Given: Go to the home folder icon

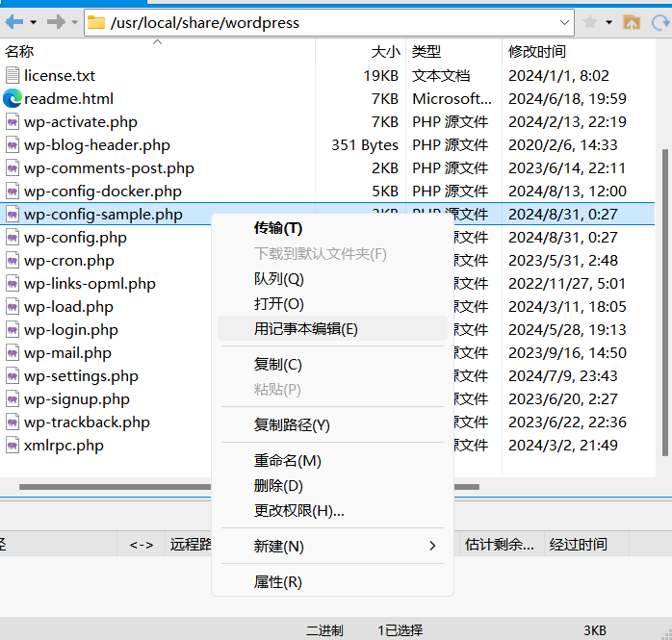Looking at the screenshot, I should pyautogui.click(x=632, y=22).
